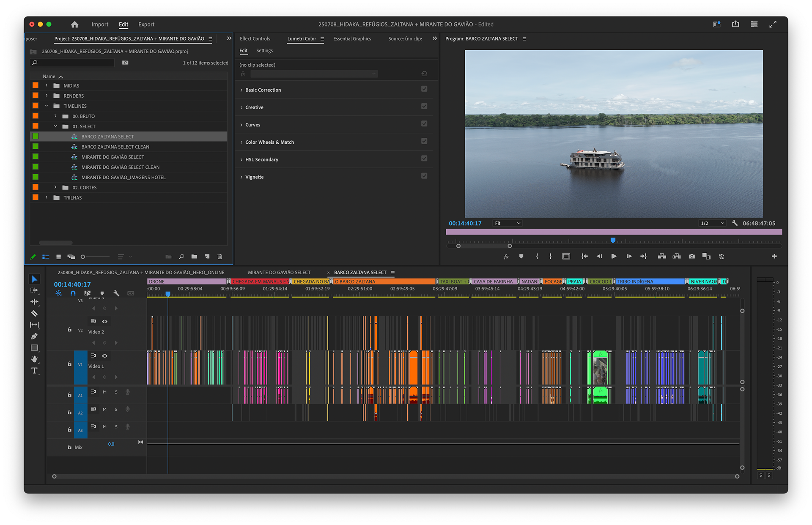Open the Fit zoom level dropdown
This screenshot has width=812, height=525.
[x=507, y=223]
